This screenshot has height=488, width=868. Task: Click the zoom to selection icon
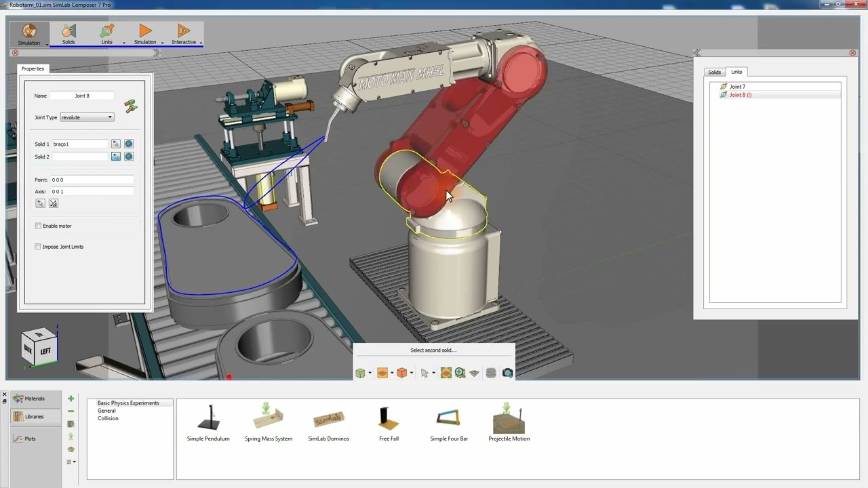point(460,373)
